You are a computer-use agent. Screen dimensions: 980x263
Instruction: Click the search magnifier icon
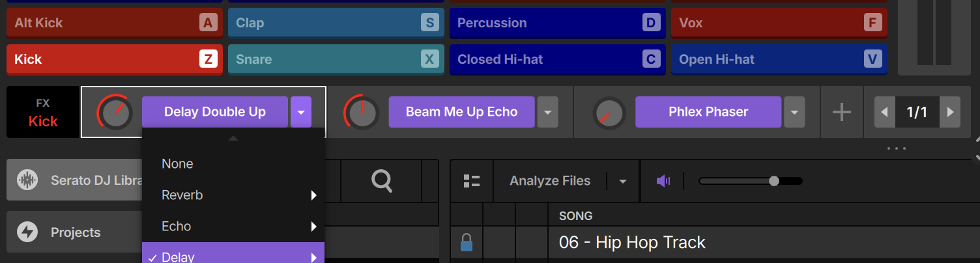point(381,180)
